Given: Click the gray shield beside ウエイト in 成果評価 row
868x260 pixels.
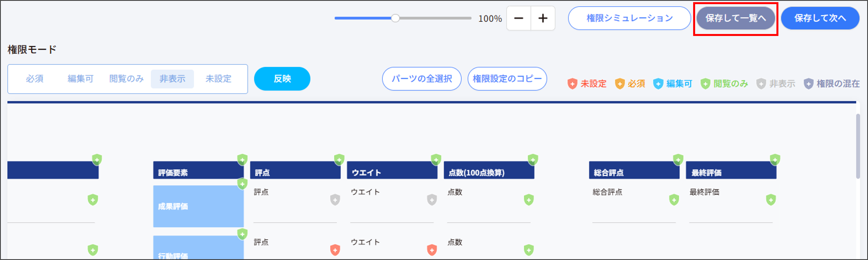Looking at the screenshot, I should (x=432, y=199).
